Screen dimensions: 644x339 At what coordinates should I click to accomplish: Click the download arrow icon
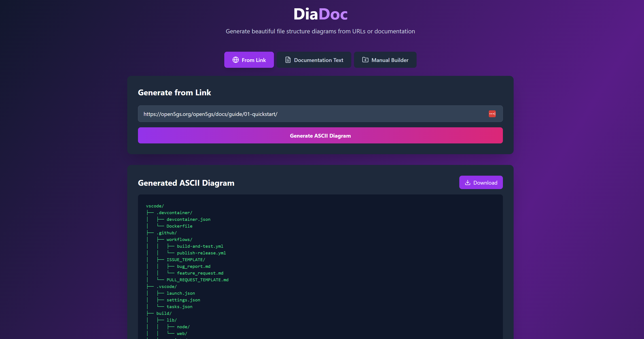click(468, 183)
